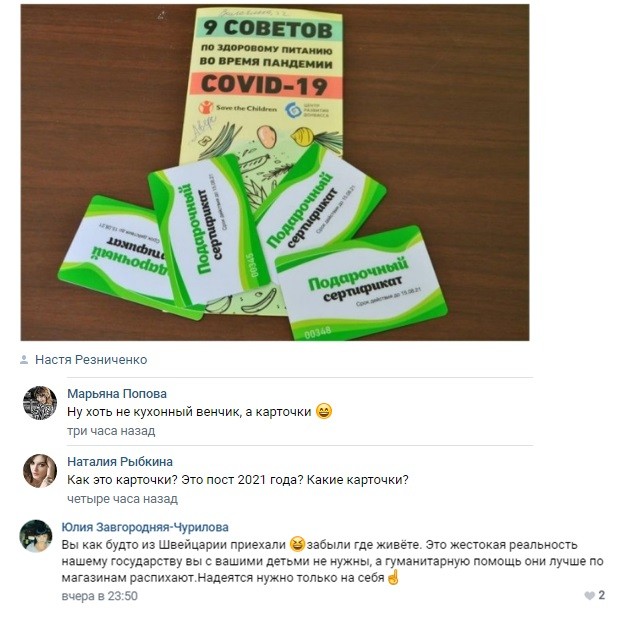Visit Юлия Завгородняя-Чурилова's profile name
The width and height of the screenshot is (627, 621).
[145, 527]
